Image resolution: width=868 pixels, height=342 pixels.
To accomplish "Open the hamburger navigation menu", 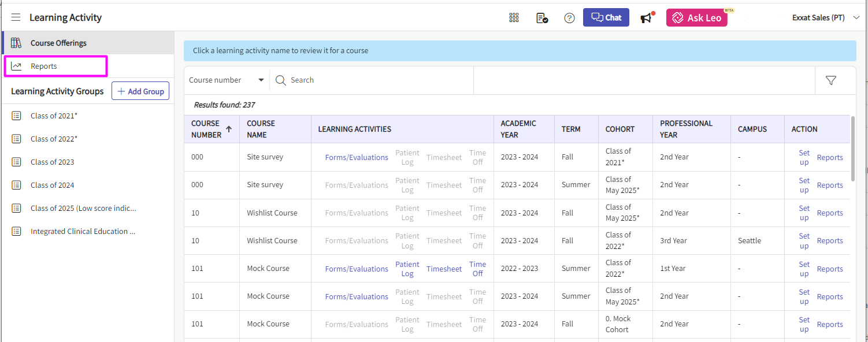I will pos(16,17).
